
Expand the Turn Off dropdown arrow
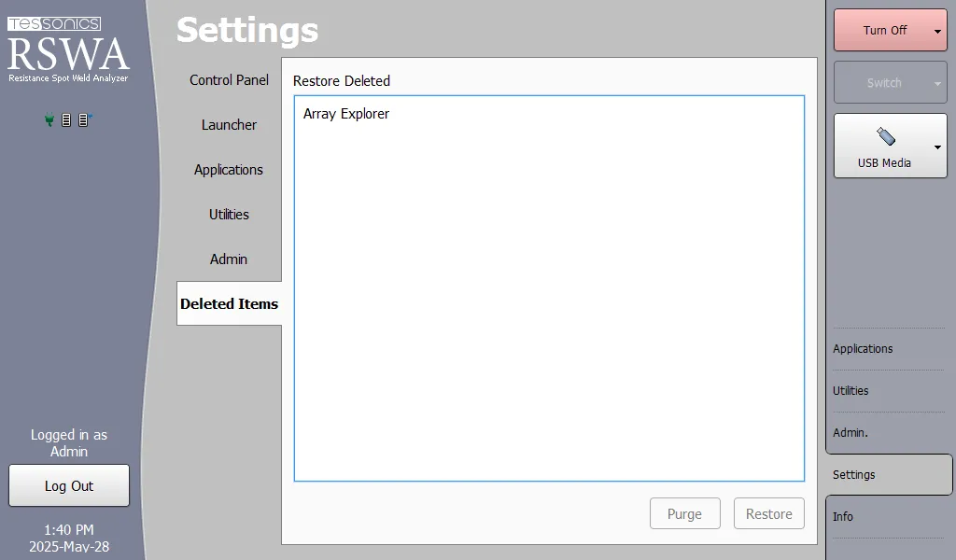click(x=937, y=31)
